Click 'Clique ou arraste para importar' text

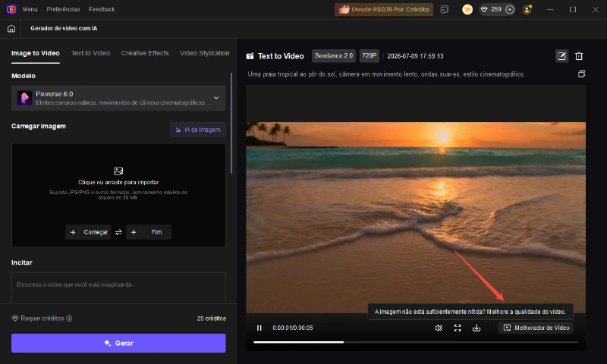pos(118,182)
